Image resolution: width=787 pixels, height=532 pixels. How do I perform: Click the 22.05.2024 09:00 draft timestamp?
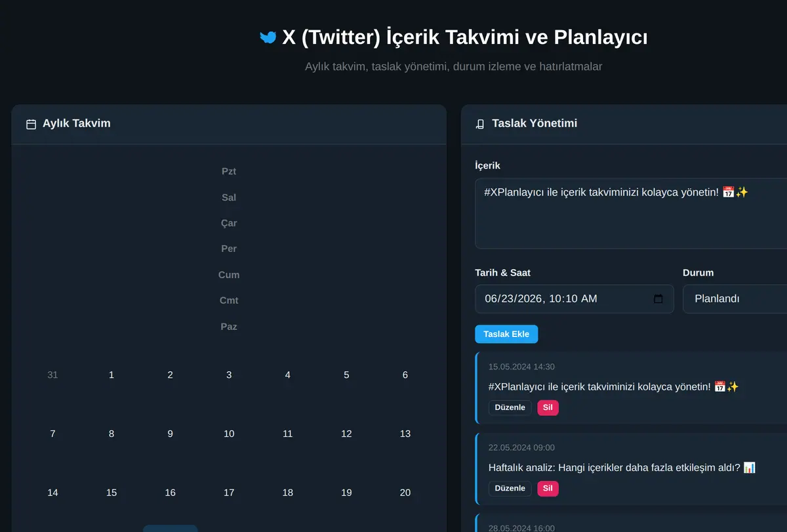coord(521,447)
